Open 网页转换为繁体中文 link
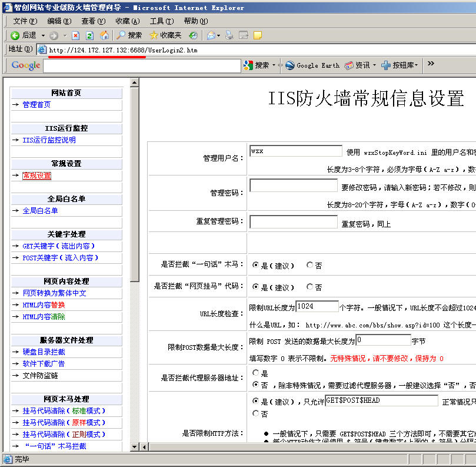476x467 pixels. (54, 293)
